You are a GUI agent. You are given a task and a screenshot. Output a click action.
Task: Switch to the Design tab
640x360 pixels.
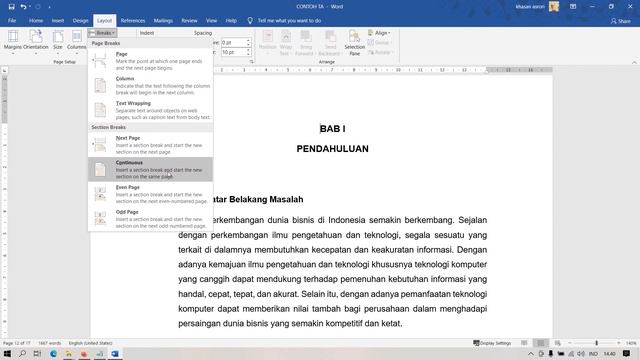pos(80,20)
